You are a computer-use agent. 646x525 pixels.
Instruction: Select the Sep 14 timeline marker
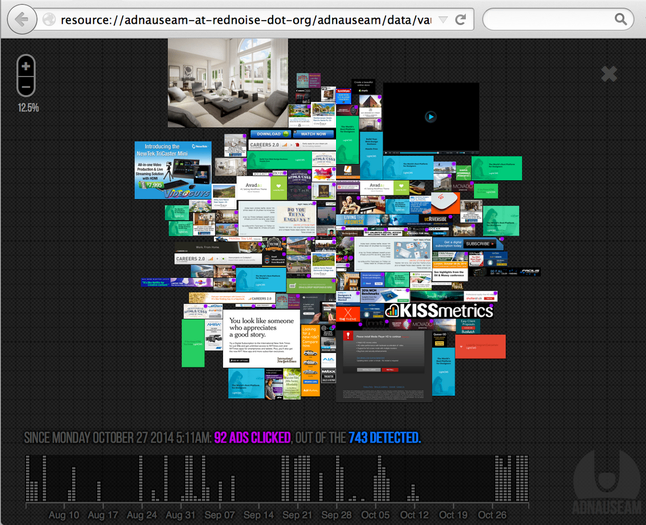pyautogui.click(x=259, y=515)
